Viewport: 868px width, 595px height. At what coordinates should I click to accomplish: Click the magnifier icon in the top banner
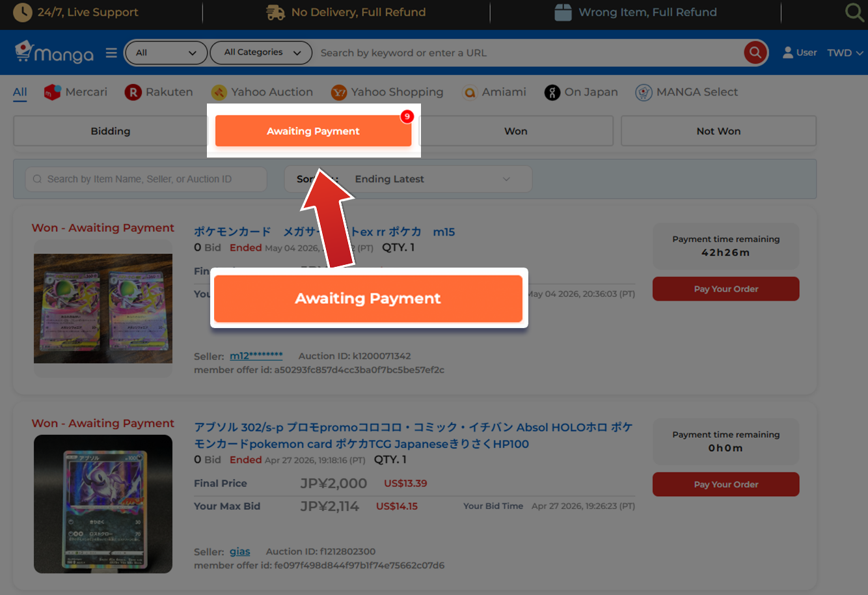pyautogui.click(x=854, y=12)
